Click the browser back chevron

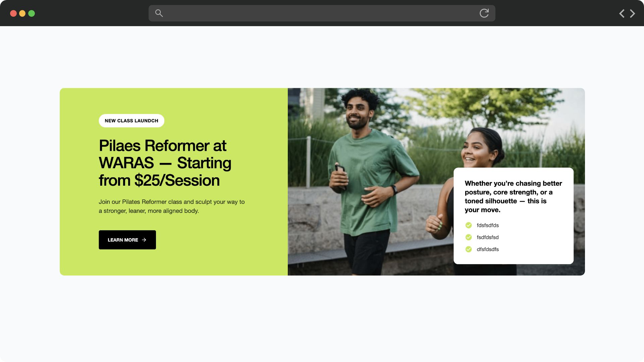pyautogui.click(x=622, y=13)
